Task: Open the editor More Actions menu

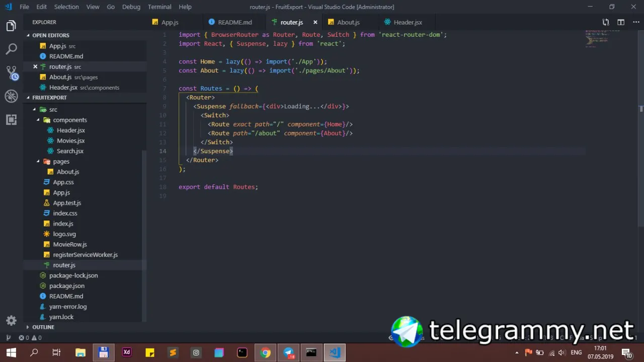Action: coord(635,22)
